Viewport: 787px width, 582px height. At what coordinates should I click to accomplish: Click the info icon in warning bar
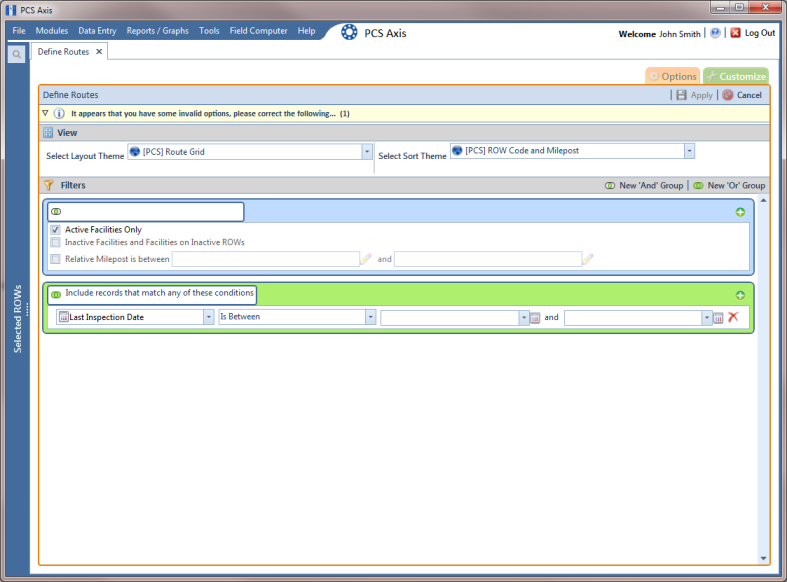(59, 113)
